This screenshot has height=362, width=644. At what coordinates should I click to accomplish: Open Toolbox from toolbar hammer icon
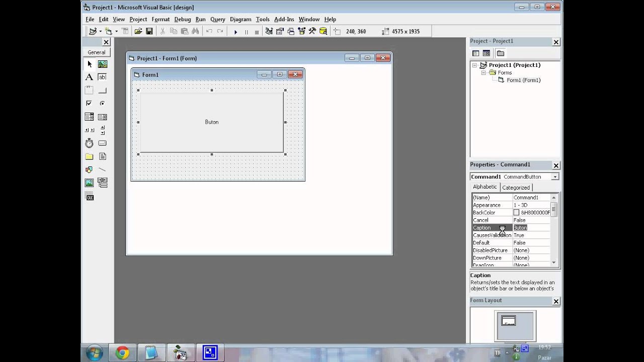point(312,31)
